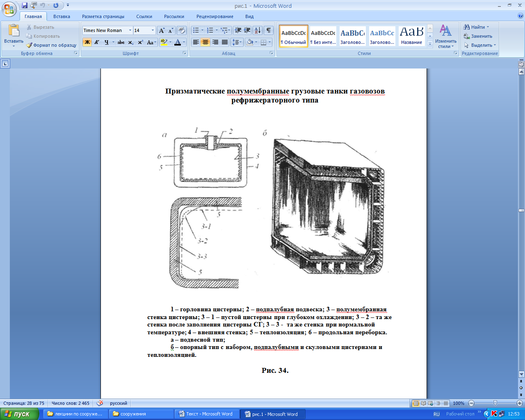Click Заменить (Replace)
Viewport: 525px width, 420px height.
(478, 36)
